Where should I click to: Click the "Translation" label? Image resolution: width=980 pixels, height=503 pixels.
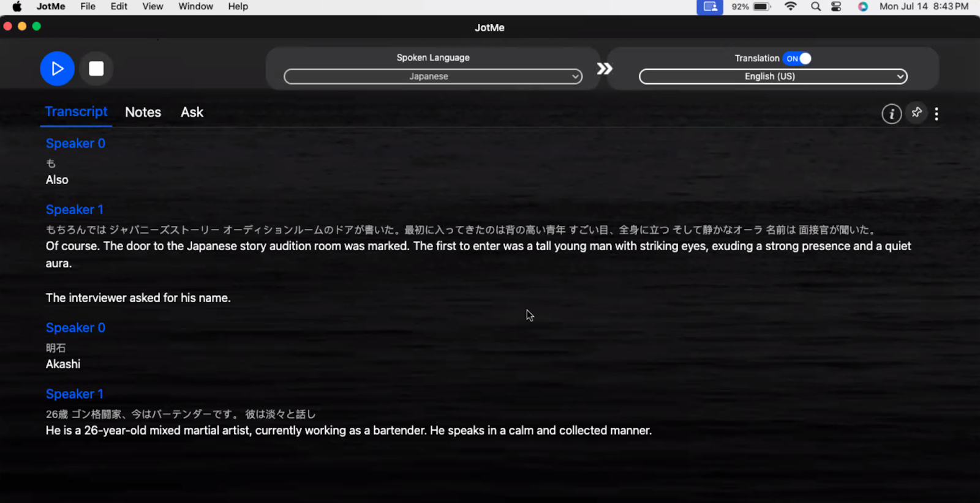click(757, 58)
